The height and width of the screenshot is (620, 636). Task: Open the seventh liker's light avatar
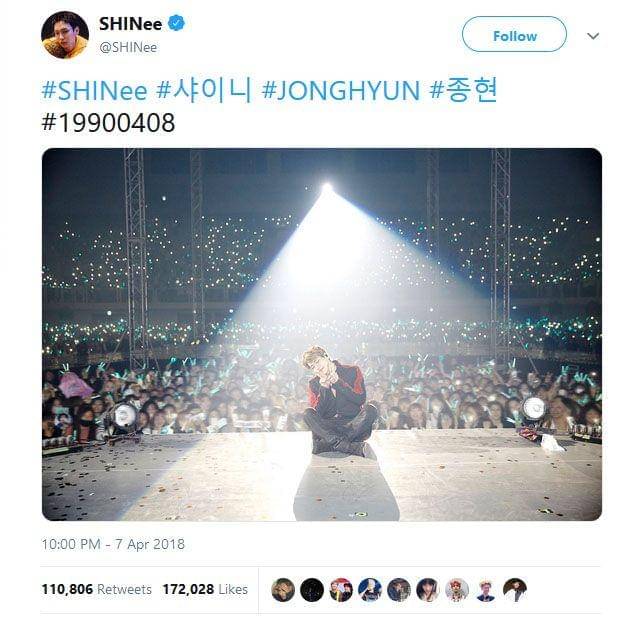tap(457, 590)
